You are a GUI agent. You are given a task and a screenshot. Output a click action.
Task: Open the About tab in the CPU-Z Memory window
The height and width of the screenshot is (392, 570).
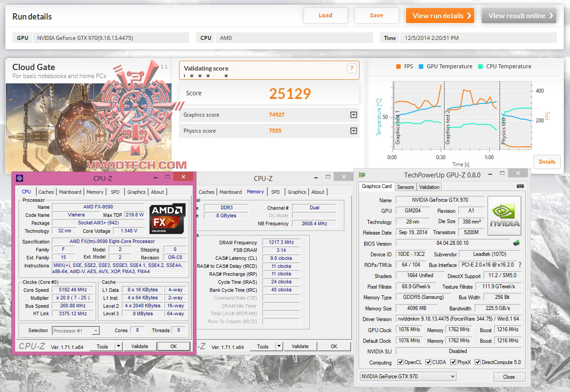point(318,192)
